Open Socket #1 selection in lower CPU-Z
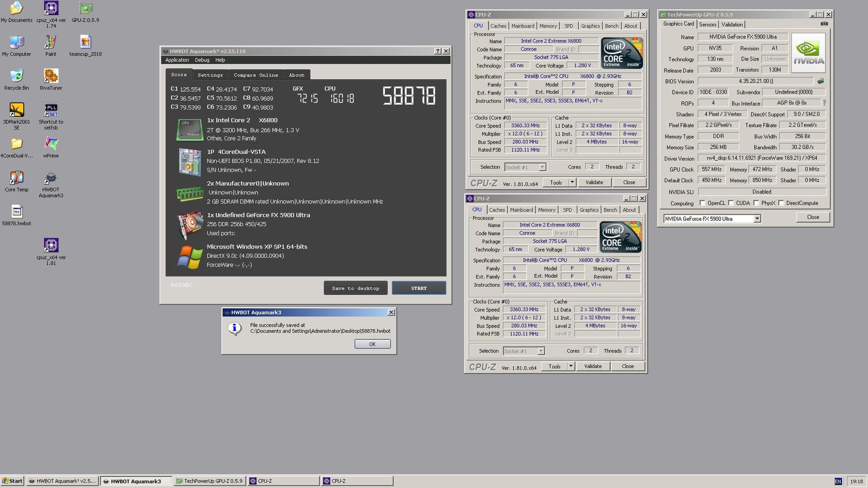The image size is (868, 488). click(524, 351)
